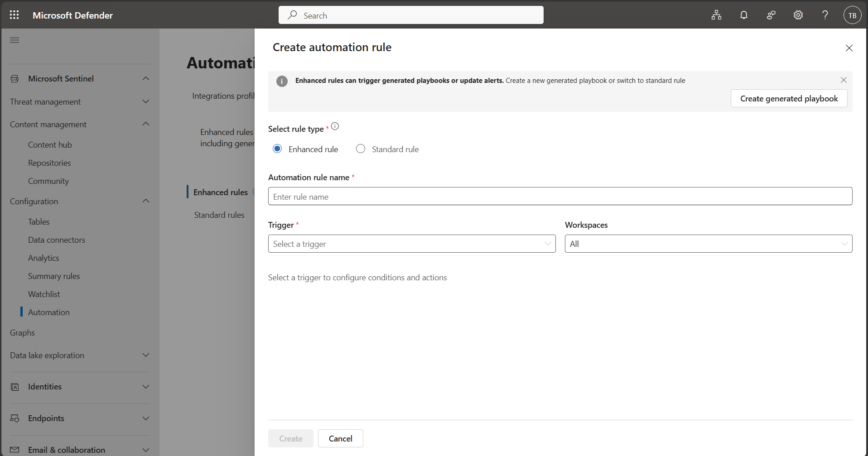
Task: Click the Automation rule name field
Action: [560, 196]
